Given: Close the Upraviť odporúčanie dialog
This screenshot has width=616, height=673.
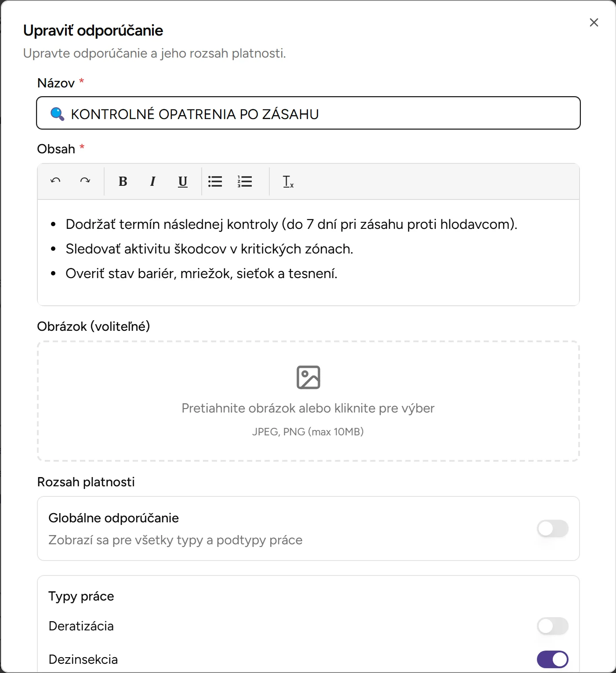Looking at the screenshot, I should click(x=594, y=22).
